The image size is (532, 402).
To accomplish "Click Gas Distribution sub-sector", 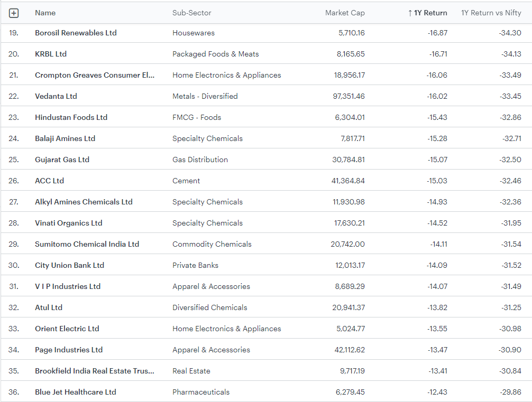I will coord(200,160).
